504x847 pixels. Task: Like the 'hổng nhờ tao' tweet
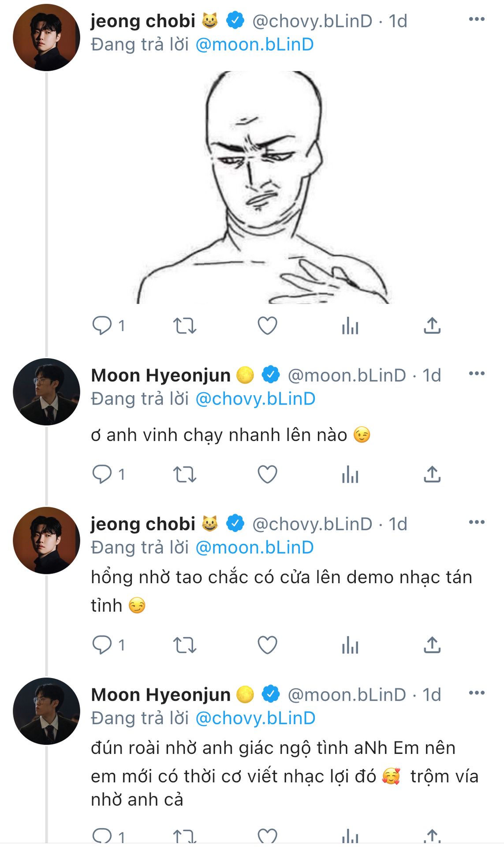[x=267, y=645]
